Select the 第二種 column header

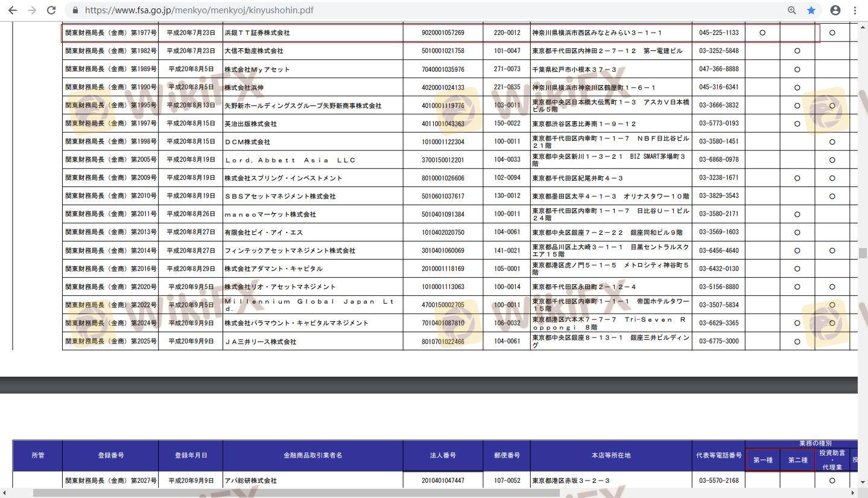point(797,460)
